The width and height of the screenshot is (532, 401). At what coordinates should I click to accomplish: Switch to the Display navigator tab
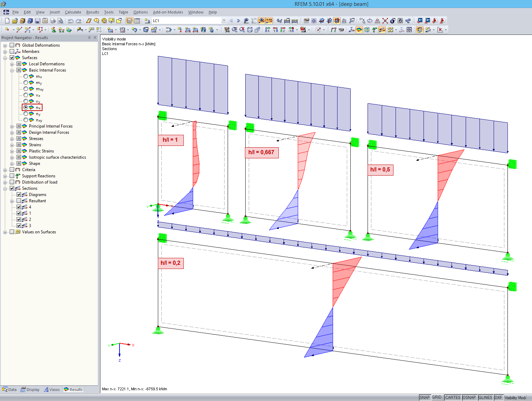(30, 390)
